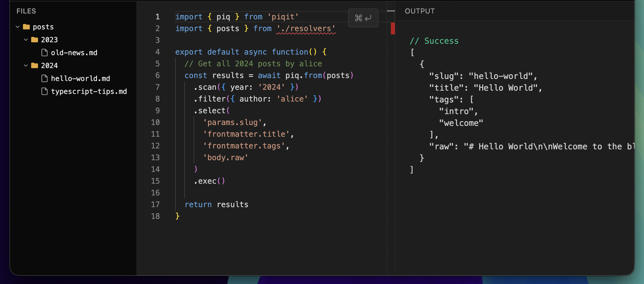Click the red error marker in gutter
Image resolution: width=644 pixels, height=284 pixels.
pos(393,28)
